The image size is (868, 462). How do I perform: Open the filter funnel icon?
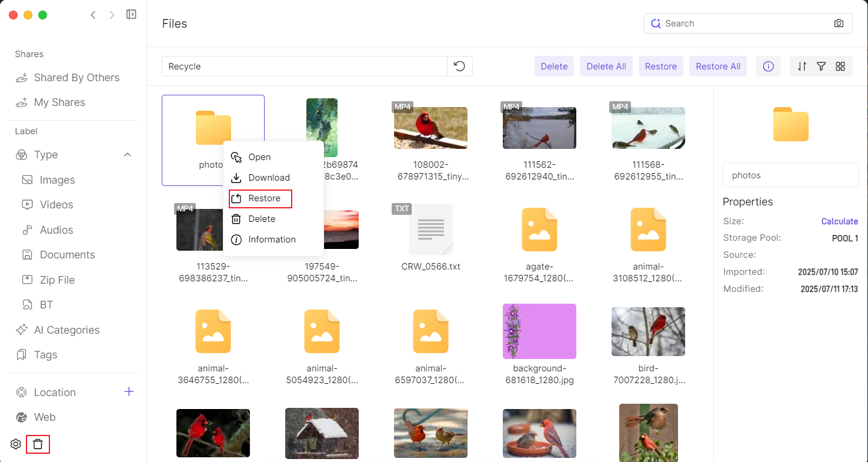[x=822, y=67]
